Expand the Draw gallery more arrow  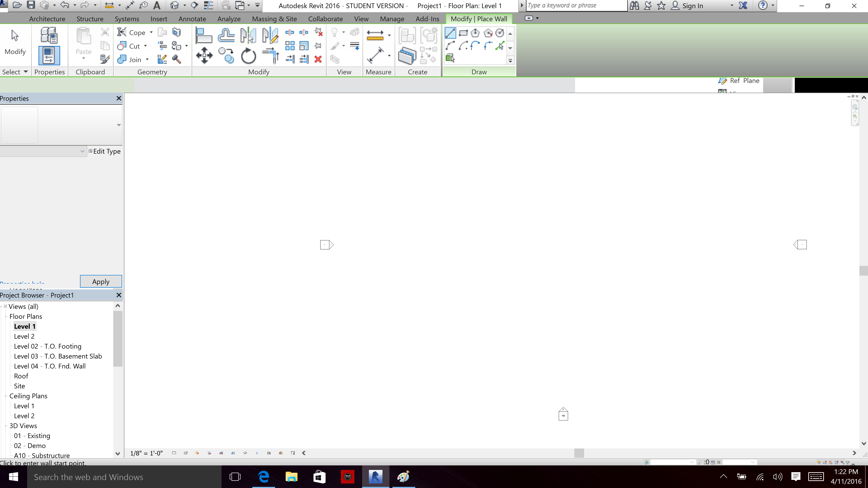point(510,61)
